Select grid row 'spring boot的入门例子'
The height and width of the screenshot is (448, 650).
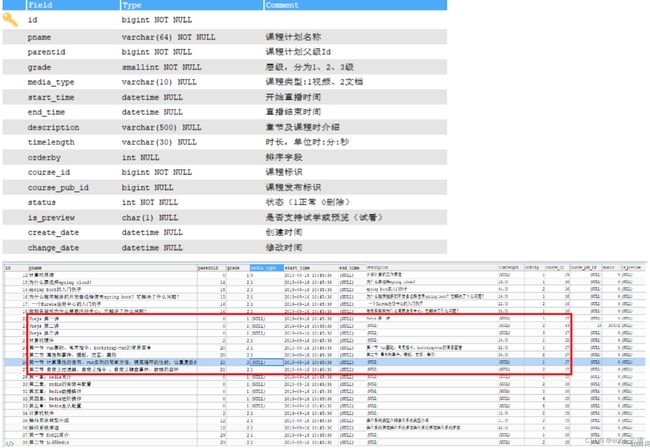[x=325, y=290]
